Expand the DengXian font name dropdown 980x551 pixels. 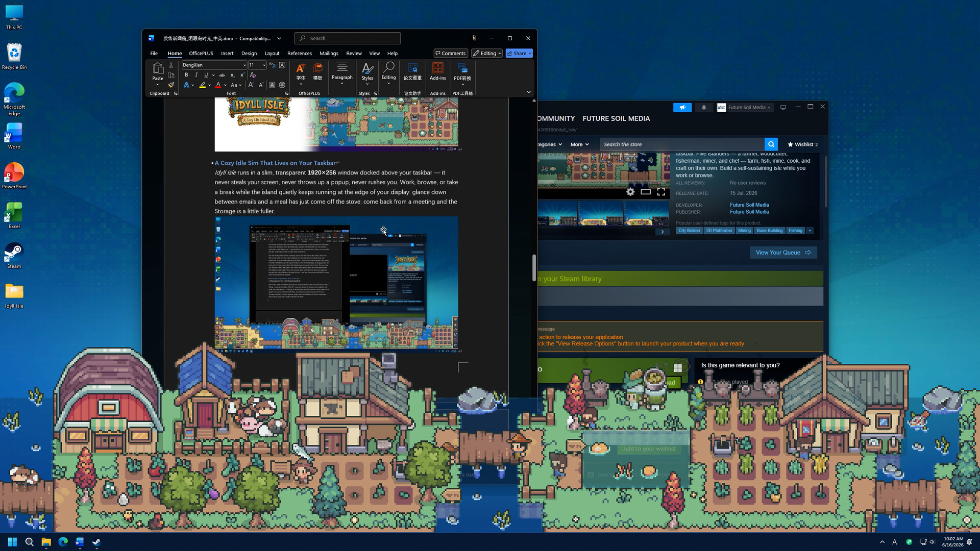click(244, 65)
